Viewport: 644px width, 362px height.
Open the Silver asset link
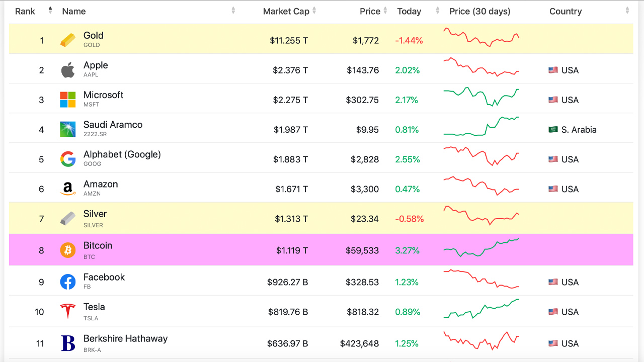[95, 214]
